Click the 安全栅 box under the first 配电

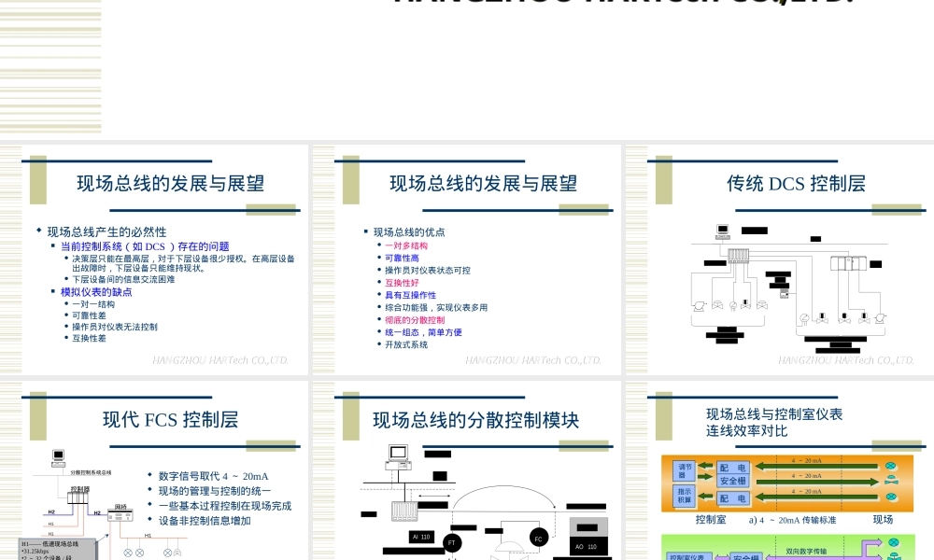732,481
